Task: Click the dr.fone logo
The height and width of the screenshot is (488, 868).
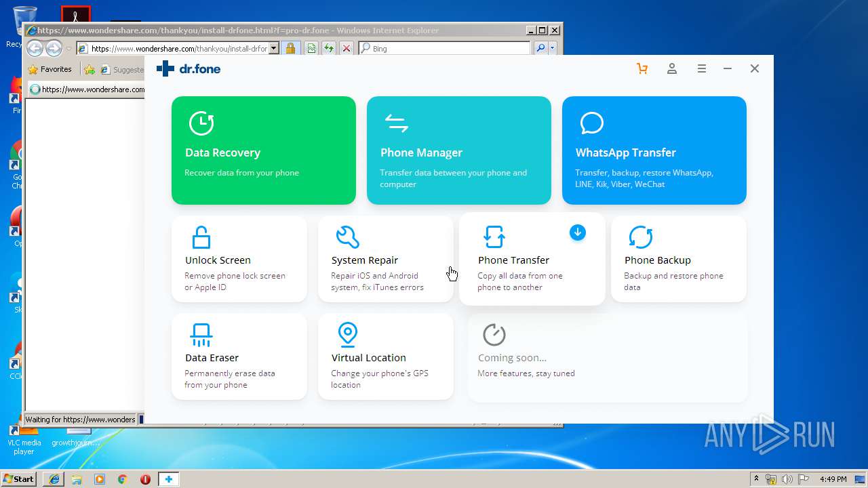Action: coord(189,68)
